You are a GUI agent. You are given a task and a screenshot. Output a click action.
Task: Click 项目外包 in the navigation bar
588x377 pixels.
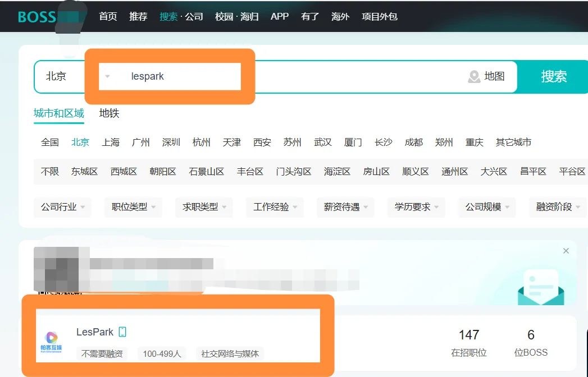(x=380, y=17)
